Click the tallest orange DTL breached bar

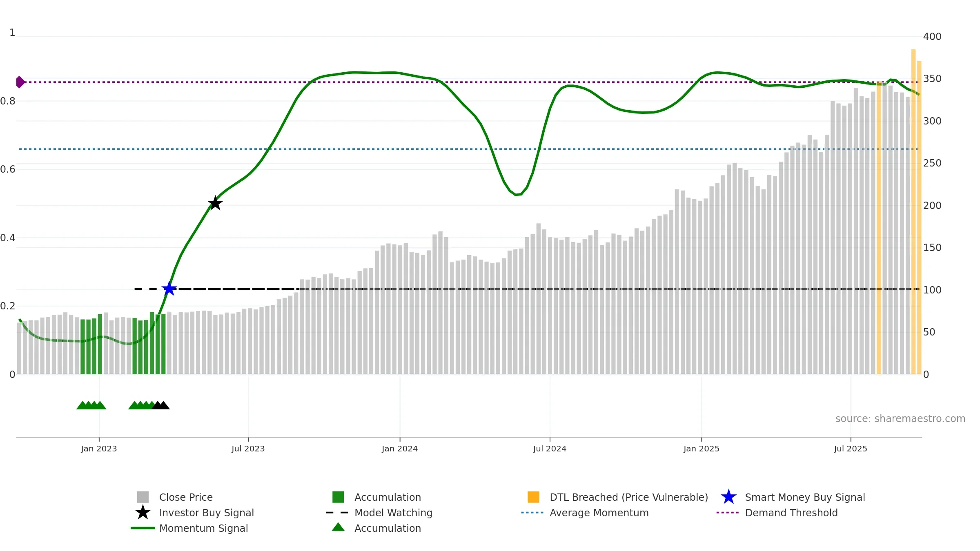[x=913, y=212]
